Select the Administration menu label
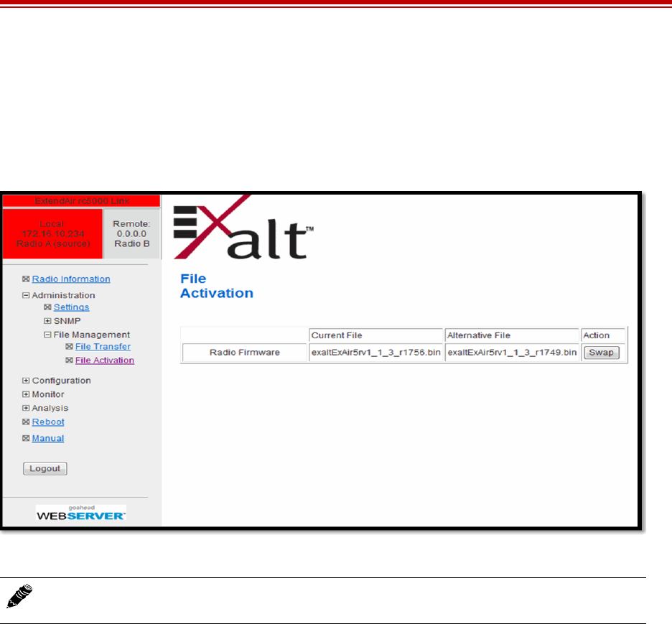The height and width of the screenshot is (624, 672). click(x=63, y=295)
